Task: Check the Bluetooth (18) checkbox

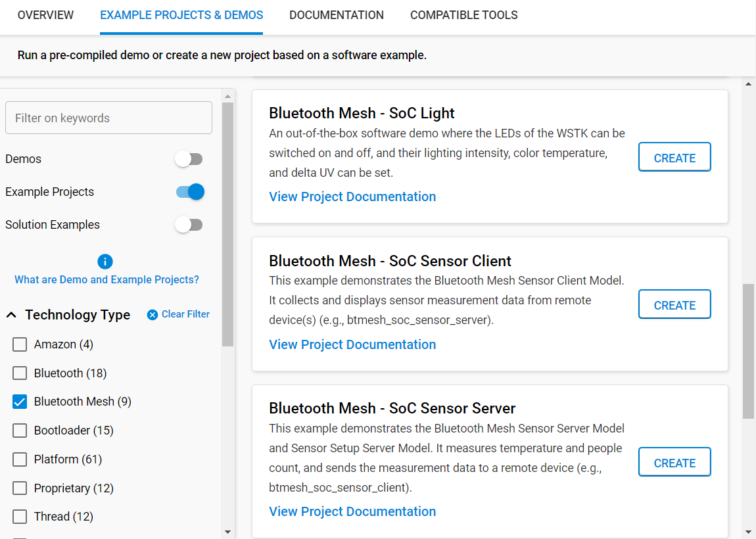Action: point(20,373)
